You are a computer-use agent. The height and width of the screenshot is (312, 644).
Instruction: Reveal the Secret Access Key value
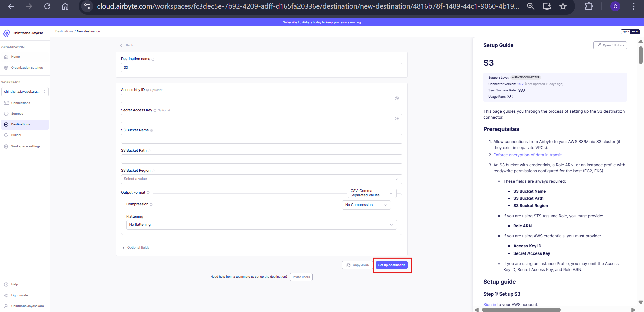[x=397, y=119]
